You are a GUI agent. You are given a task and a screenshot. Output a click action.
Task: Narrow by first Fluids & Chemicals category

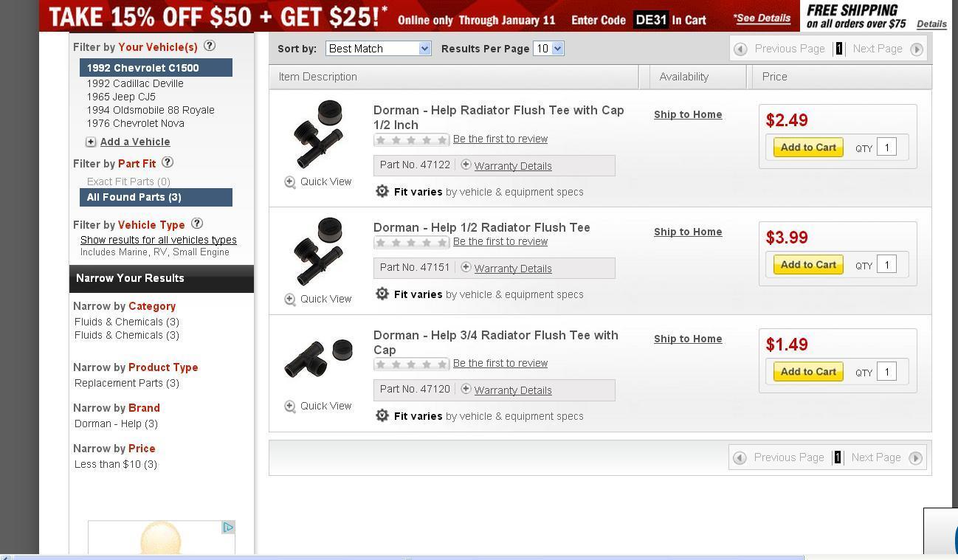click(x=127, y=322)
